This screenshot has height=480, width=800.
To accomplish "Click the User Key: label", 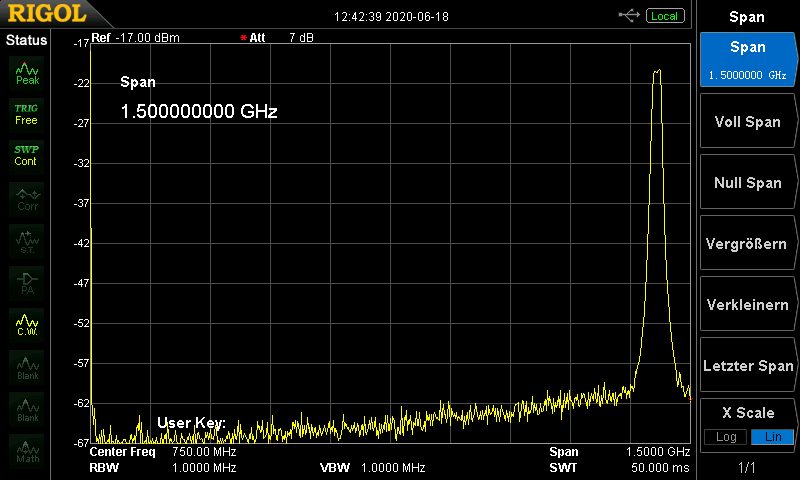I will click(x=191, y=422).
